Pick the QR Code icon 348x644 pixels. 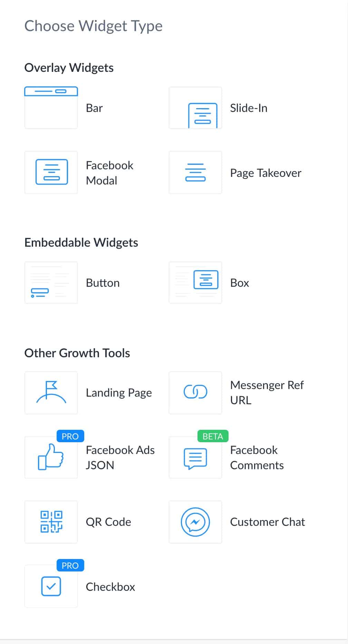tap(51, 522)
